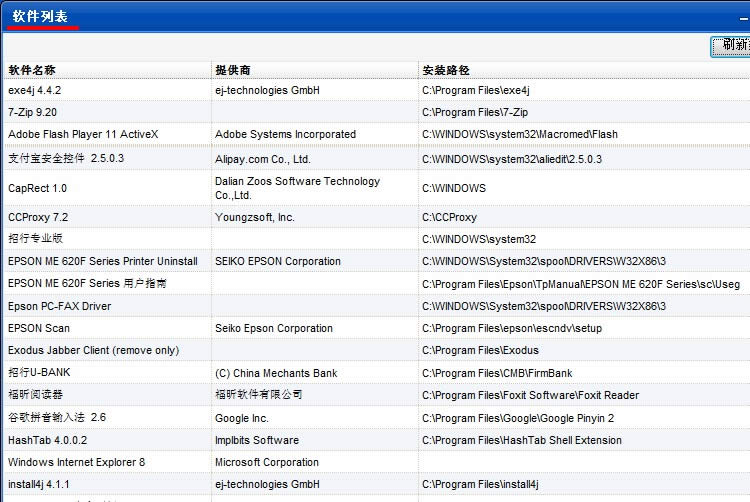Select the HashTab 4.0.0.2 entry
Screen dimensions: 750x502
[48, 440]
